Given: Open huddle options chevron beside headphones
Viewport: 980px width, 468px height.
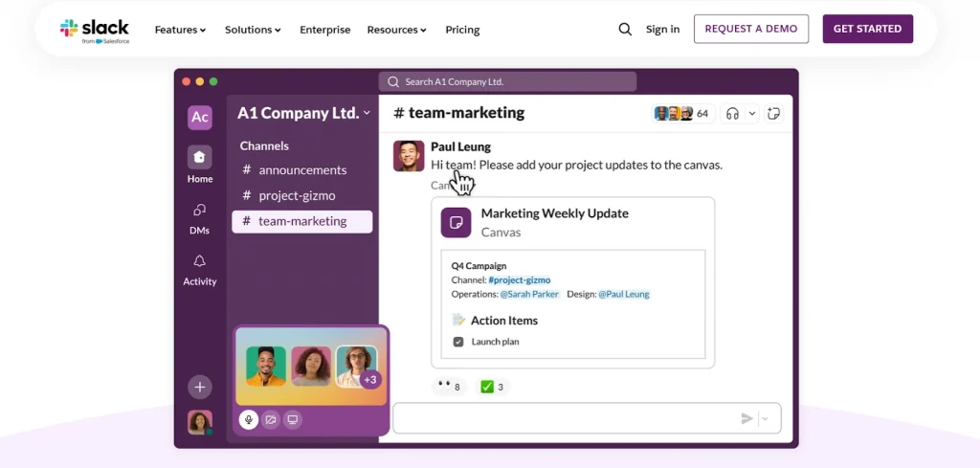Looking at the screenshot, I should pyautogui.click(x=752, y=114).
